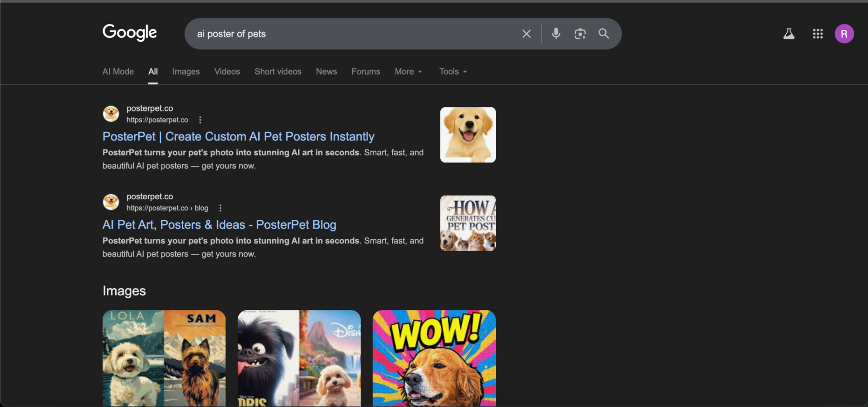Switch to the News tab
This screenshot has width=868, height=407.
coord(326,71)
